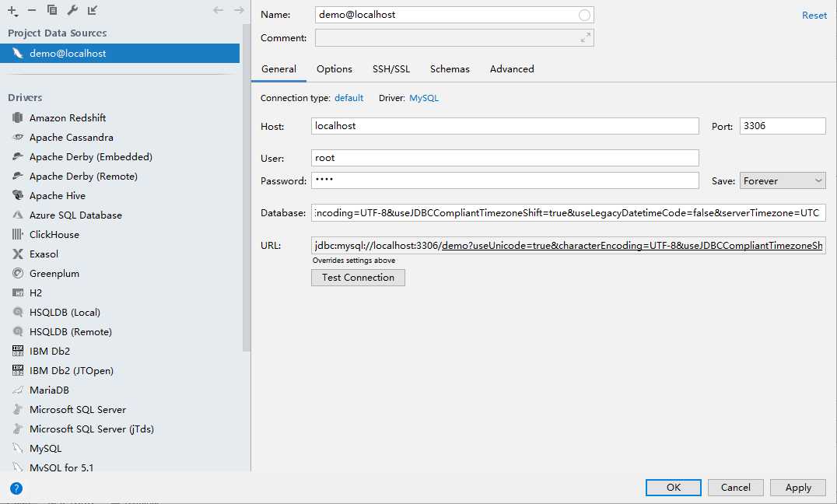Expand the Comment field editor
Image resolution: width=837 pixels, height=504 pixels.
[x=586, y=37]
